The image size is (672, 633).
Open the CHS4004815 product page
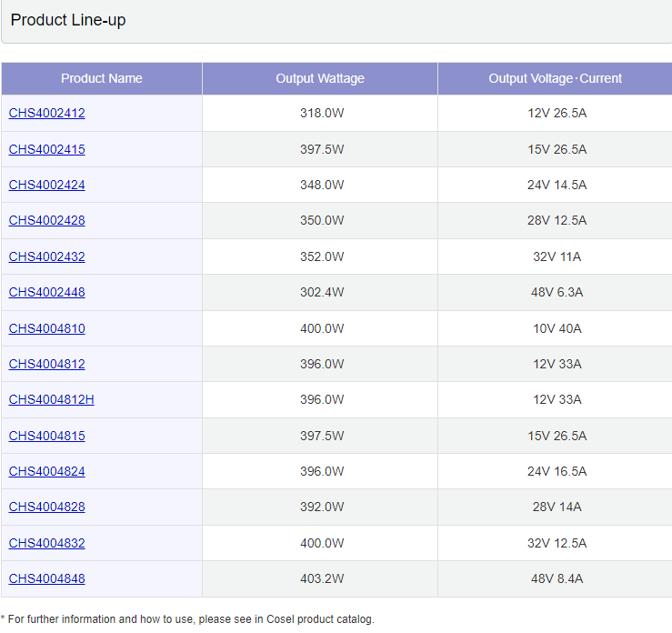(x=46, y=436)
